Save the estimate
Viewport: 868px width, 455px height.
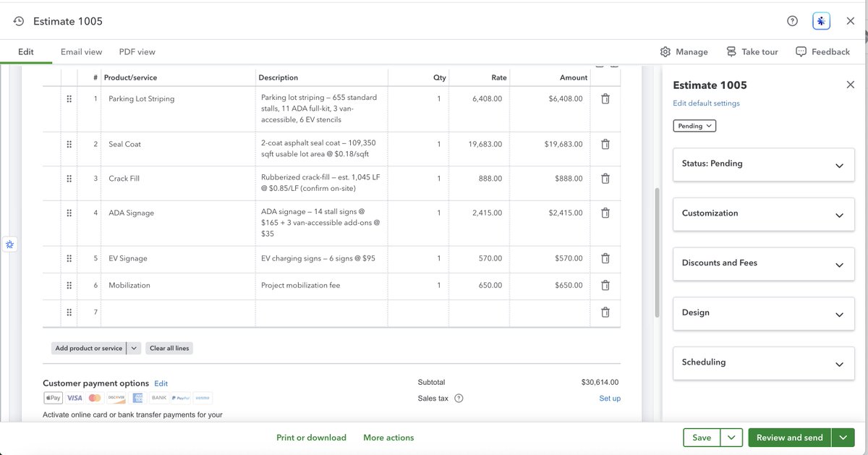point(702,438)
